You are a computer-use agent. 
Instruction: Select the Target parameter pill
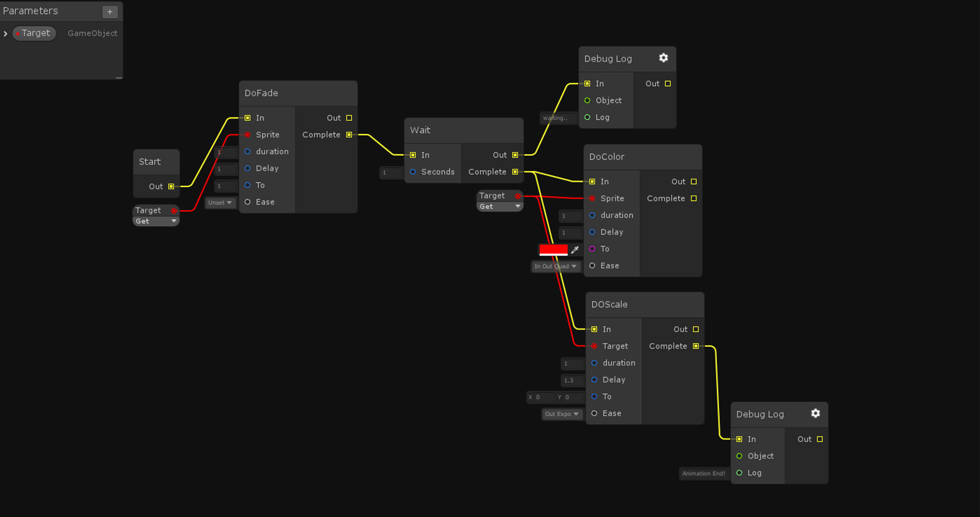click(34, 33)
